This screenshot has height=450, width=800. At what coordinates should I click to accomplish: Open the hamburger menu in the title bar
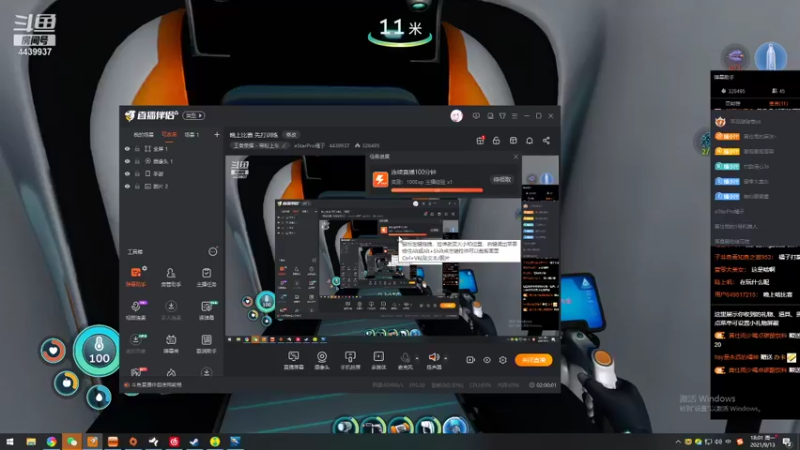515,116
